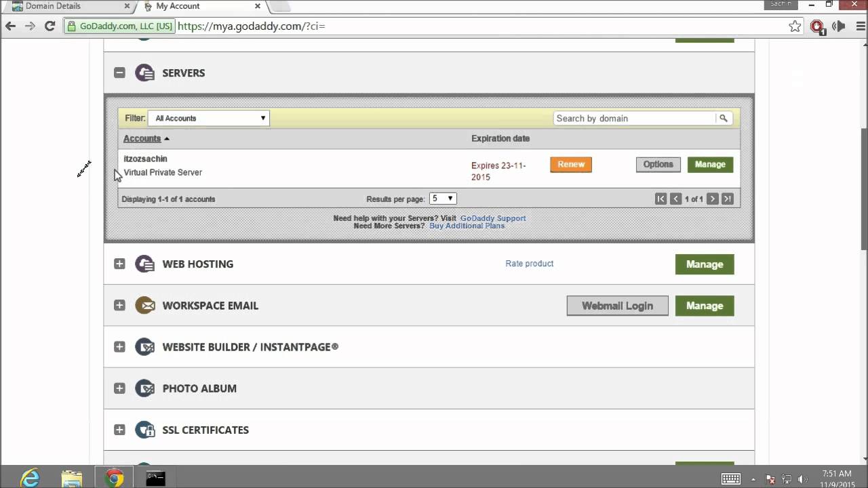The width and height of the screenshot is (868, 488).
Task: Click Renew for itzozsachin server
Action: click(571, 165)
